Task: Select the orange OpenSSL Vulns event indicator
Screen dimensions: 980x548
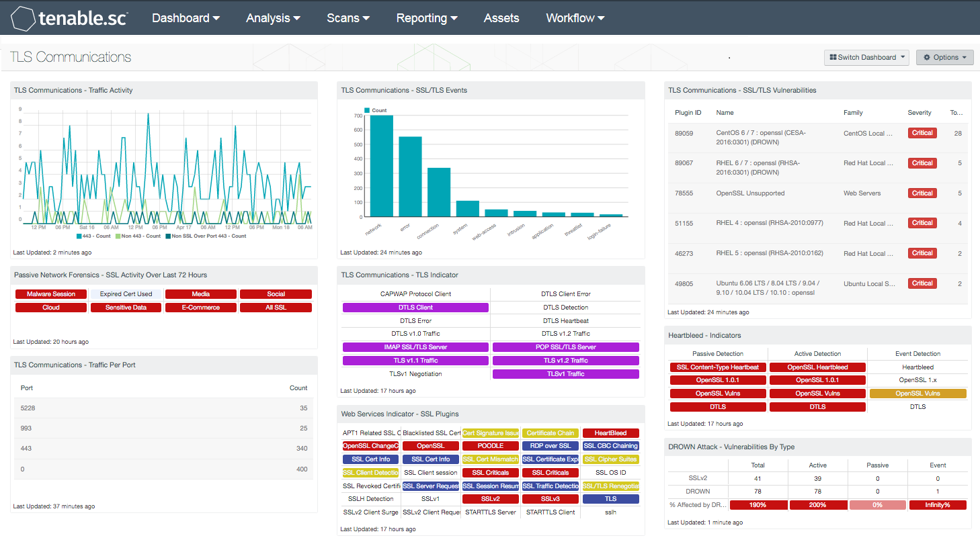Action: [917, 394]
